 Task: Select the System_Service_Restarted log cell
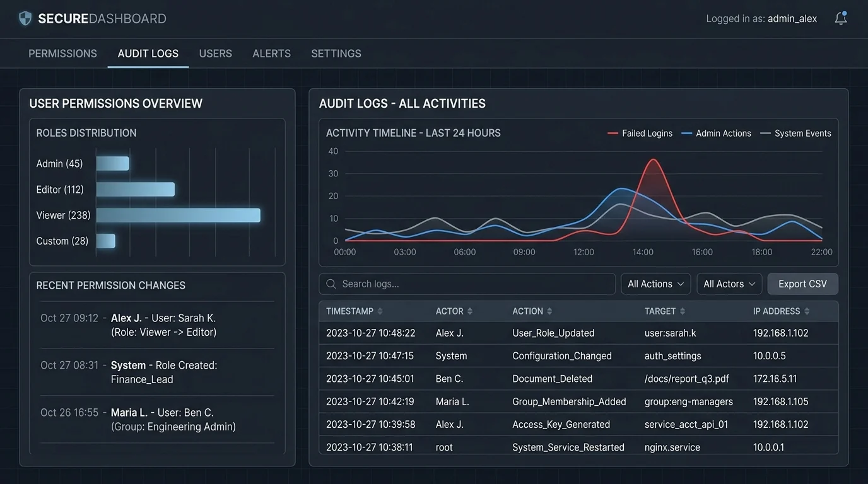pos(568,447)
